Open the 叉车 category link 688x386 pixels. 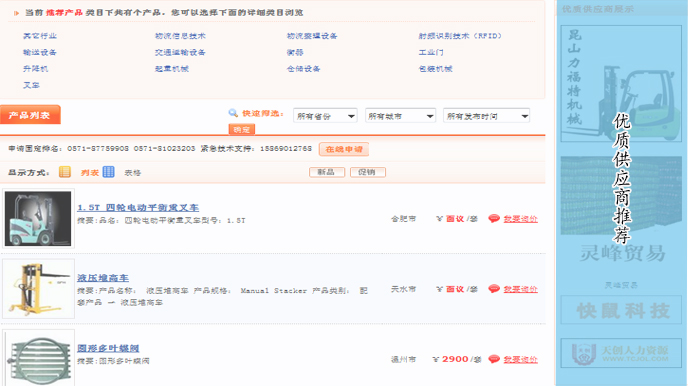(32, 85)
